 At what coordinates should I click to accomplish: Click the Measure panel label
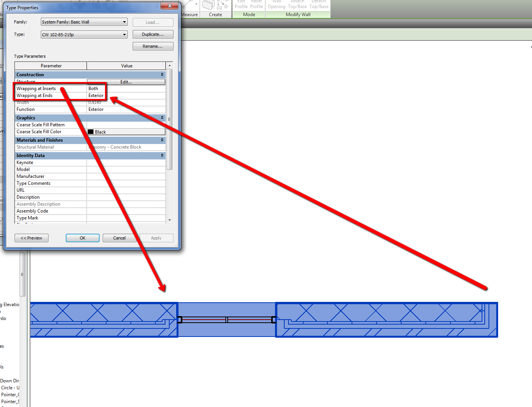[190, 15]
